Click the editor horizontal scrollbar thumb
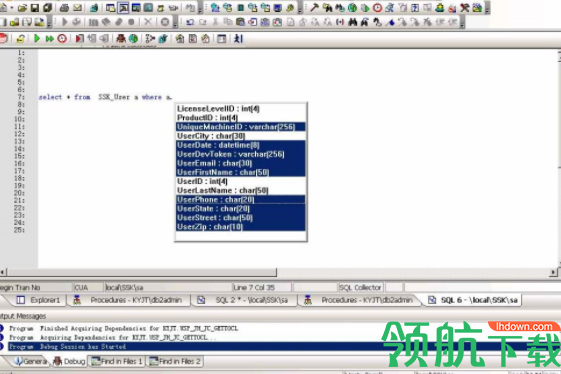Image resolution: width=561 pixels, height=374 pixels. 142,272
